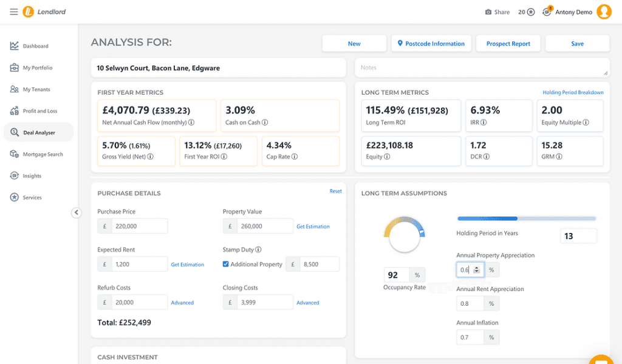Screen dimensions: 622x364
Task: Show info icon for Cap Rate
Action: 295,157
